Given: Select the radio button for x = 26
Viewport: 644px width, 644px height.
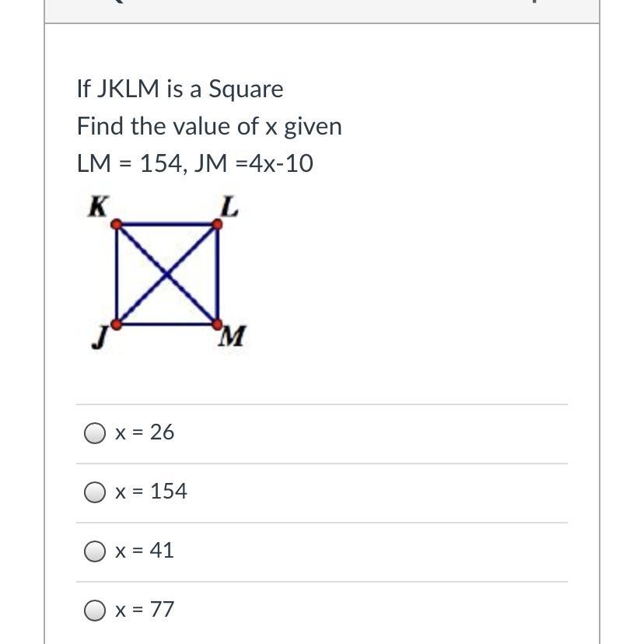Looking at the screenshot, I should (x=95, y=433).
